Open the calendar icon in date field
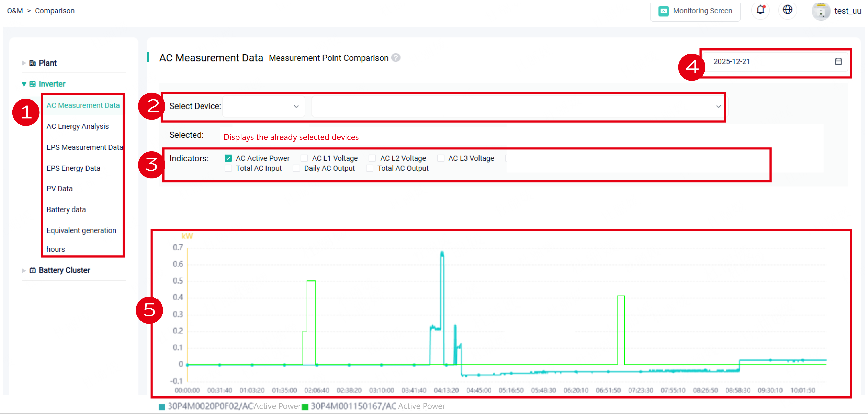This screenshot has width=868, height=418. point(838,62)
